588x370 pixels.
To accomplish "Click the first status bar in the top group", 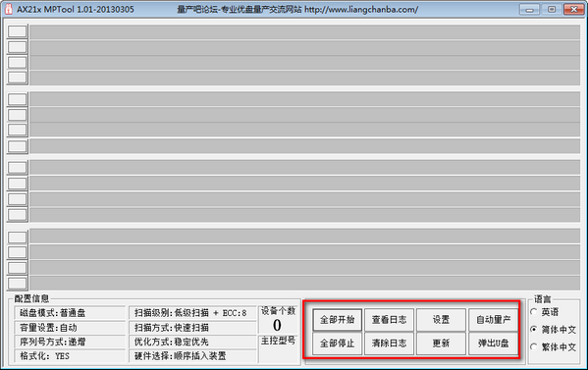I will tap(305, 31).
